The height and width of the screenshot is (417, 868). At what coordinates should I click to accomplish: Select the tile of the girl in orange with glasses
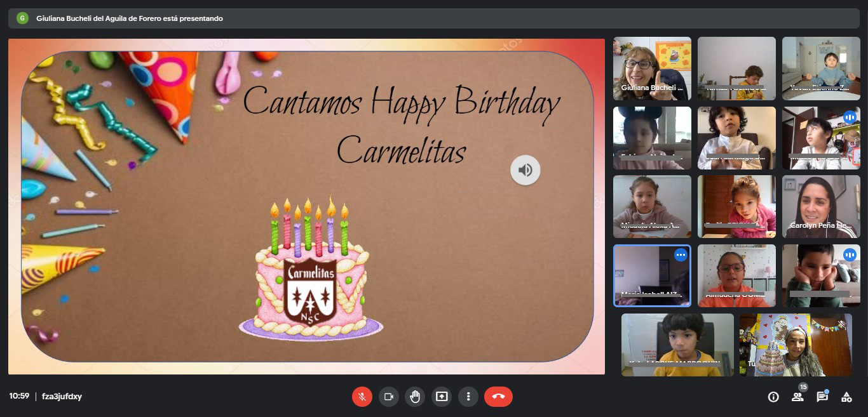736,275
